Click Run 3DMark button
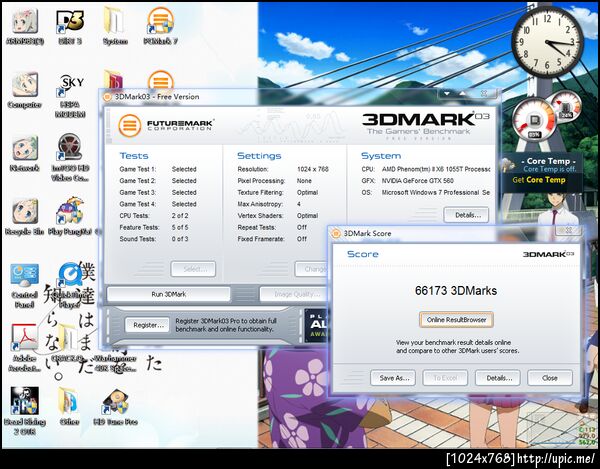600x469 pixels. 169,294
